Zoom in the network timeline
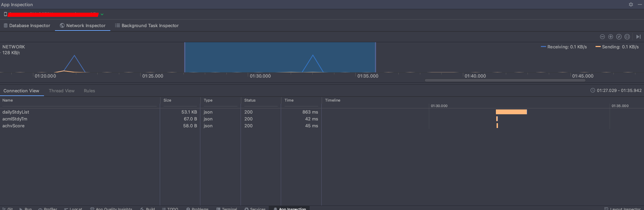Viewport: 644px width, 210px height. pyautogui.click(x=610, y=37)
